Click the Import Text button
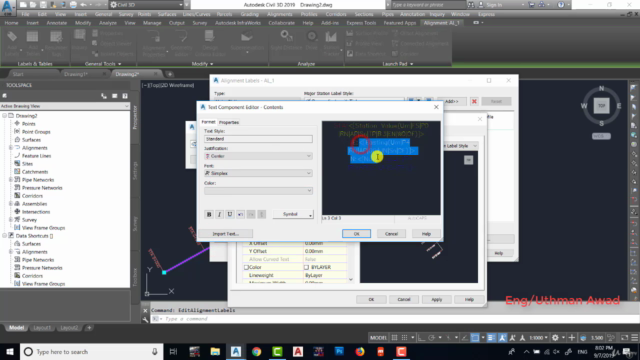 click(x=225, y=233)
